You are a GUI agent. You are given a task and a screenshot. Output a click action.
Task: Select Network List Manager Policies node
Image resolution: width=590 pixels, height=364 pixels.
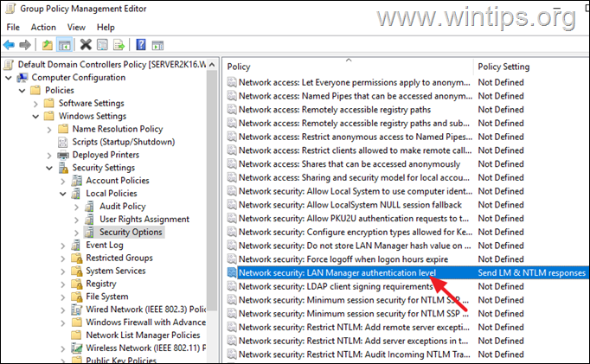coord(143,335)
